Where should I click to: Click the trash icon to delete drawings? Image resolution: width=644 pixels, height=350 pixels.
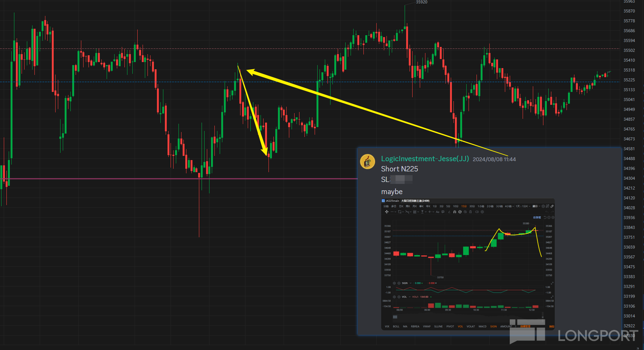click(x=470, y=212)
